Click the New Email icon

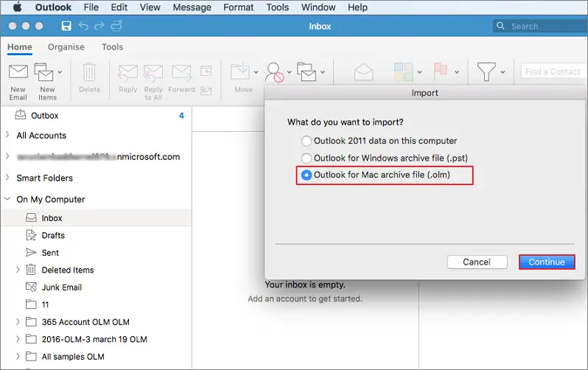(x=18, y=71)
